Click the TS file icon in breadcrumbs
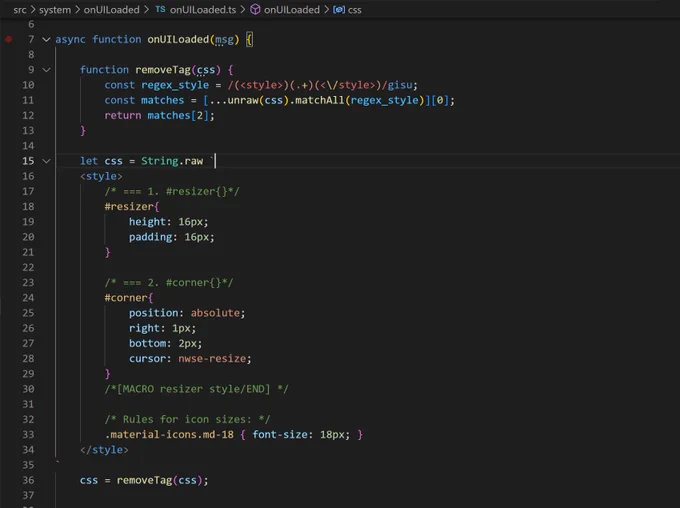 160,9
